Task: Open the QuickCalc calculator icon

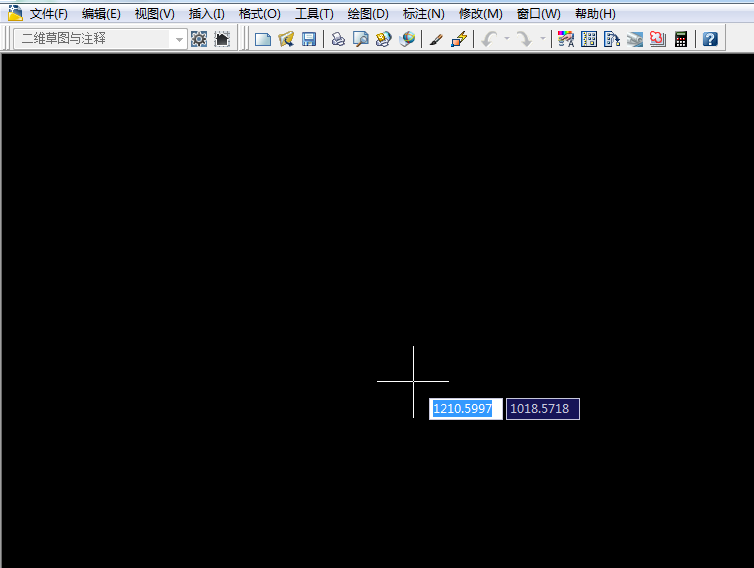Action: tap(681, 39)
